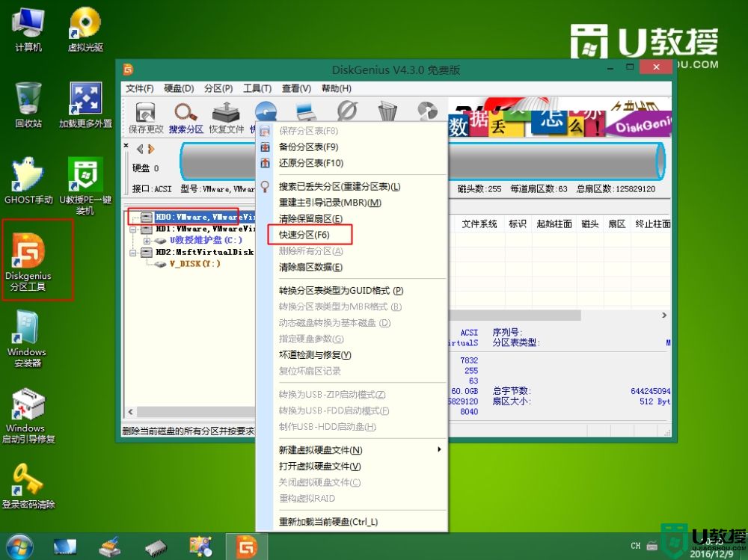748x560 pixels.
Task: Select 清除扇区数据 menu item
Action: [352, 267]
